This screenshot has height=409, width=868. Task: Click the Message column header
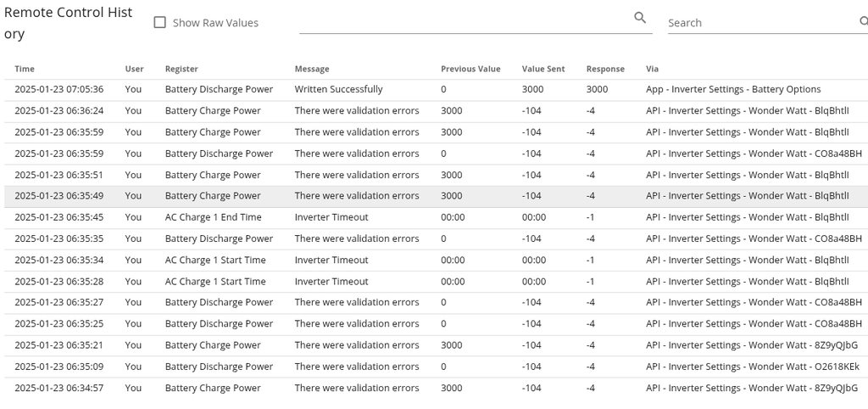312,69
